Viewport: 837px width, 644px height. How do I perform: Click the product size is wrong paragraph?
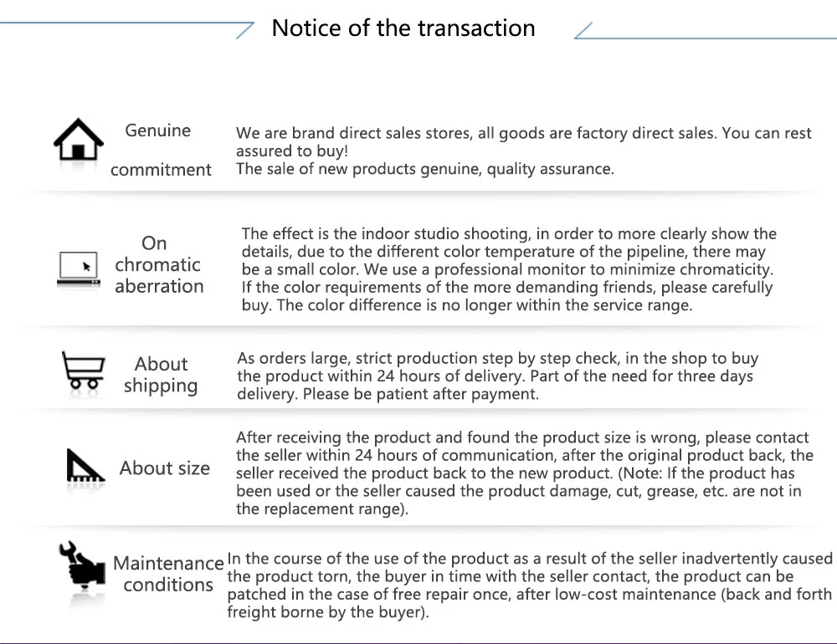[524, 473]
